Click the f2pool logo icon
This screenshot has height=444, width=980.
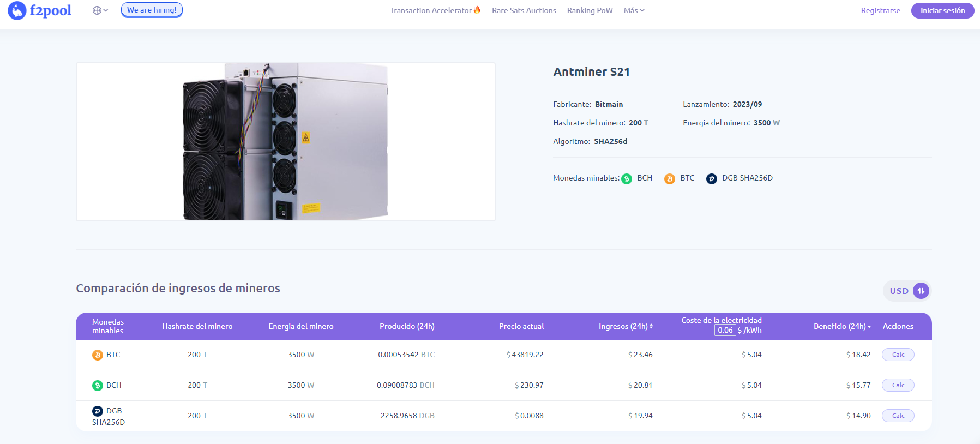pos(17,10)
